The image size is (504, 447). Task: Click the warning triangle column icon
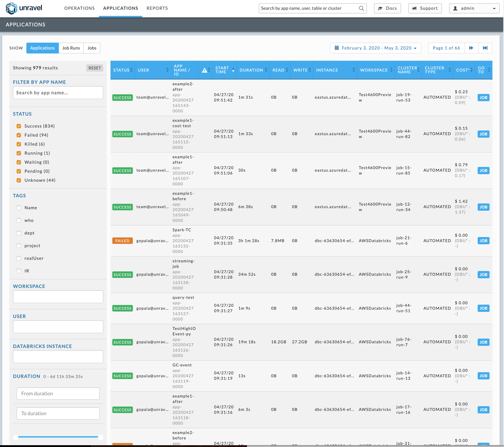click(204, 70)
